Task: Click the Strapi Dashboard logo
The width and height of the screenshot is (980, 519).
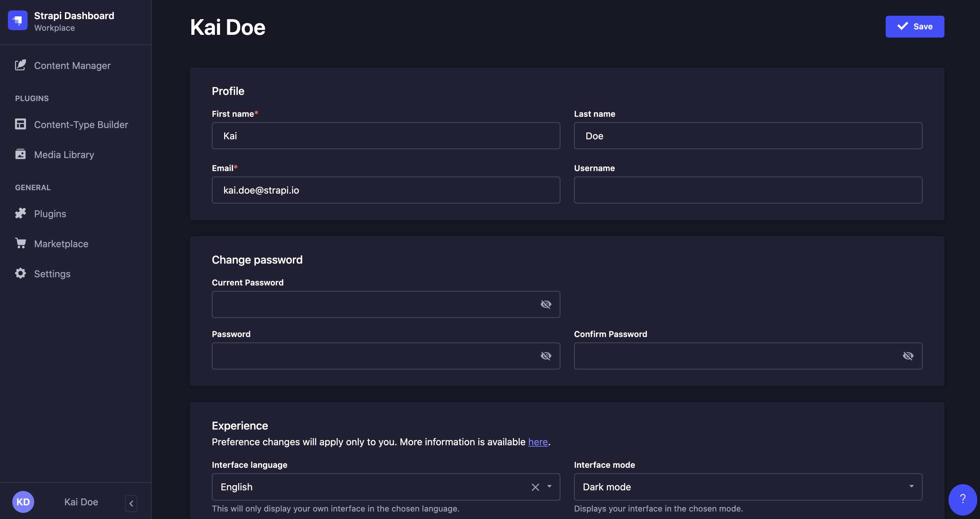Action: (17, 20)
